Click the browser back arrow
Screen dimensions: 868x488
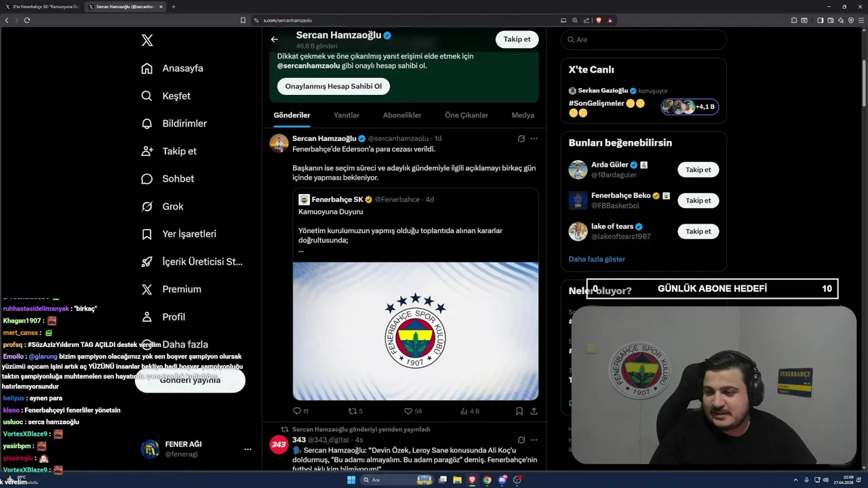click(x=7, y=20)
